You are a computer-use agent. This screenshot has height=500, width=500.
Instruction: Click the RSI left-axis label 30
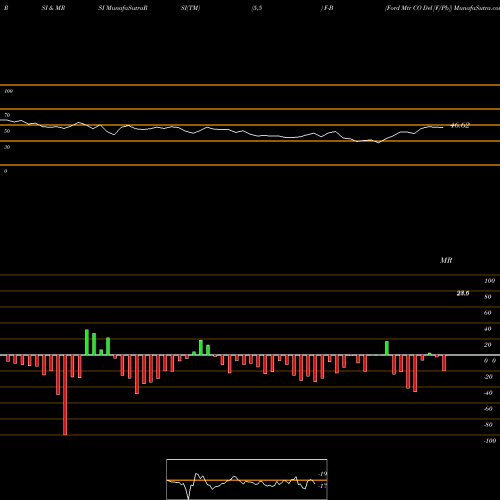click(7, 147)
